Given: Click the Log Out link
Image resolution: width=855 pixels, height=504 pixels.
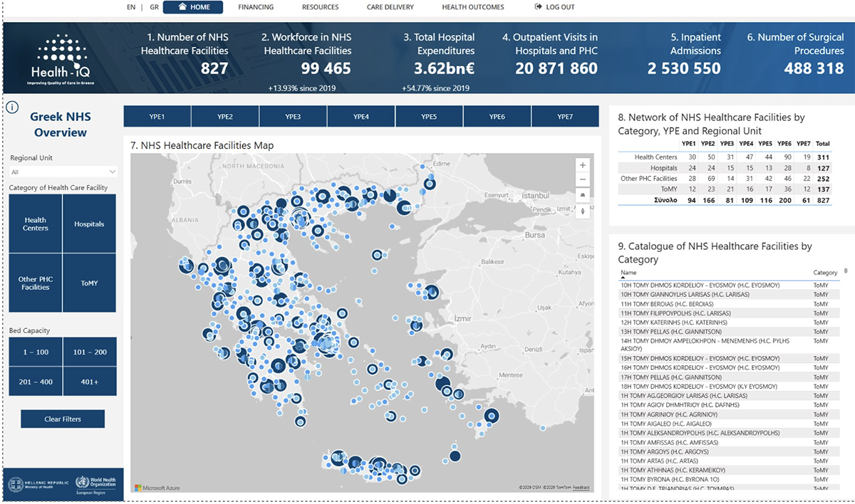Looking at the screenshot, I should (x=554, y=7).
